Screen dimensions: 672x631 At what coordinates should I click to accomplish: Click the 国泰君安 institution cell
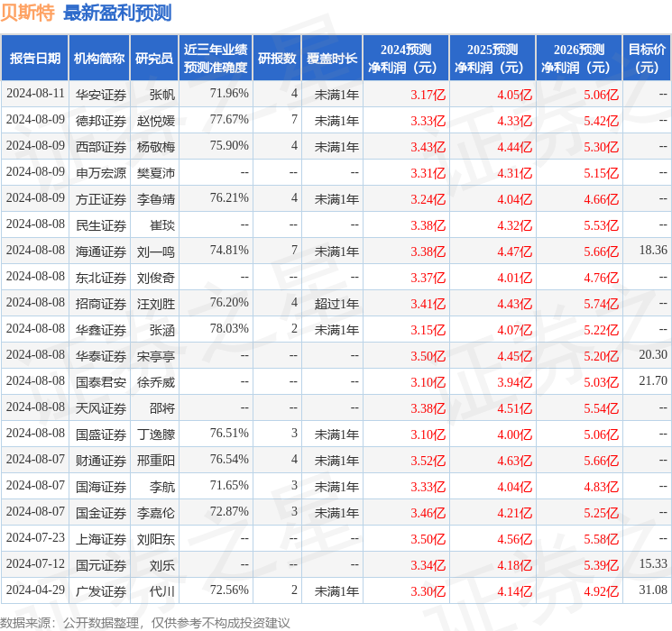coord(101,382)
